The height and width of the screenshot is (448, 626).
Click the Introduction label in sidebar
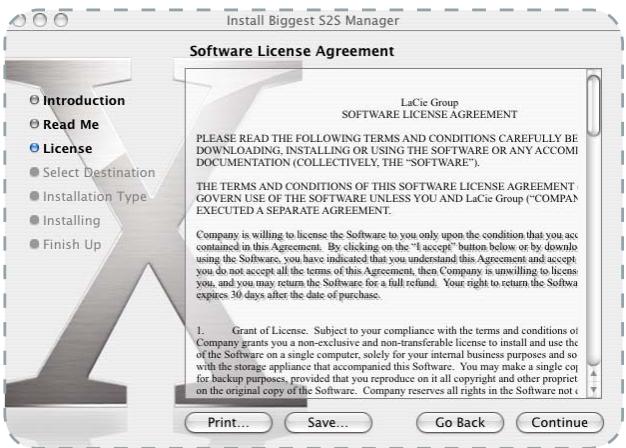[84, 100]
